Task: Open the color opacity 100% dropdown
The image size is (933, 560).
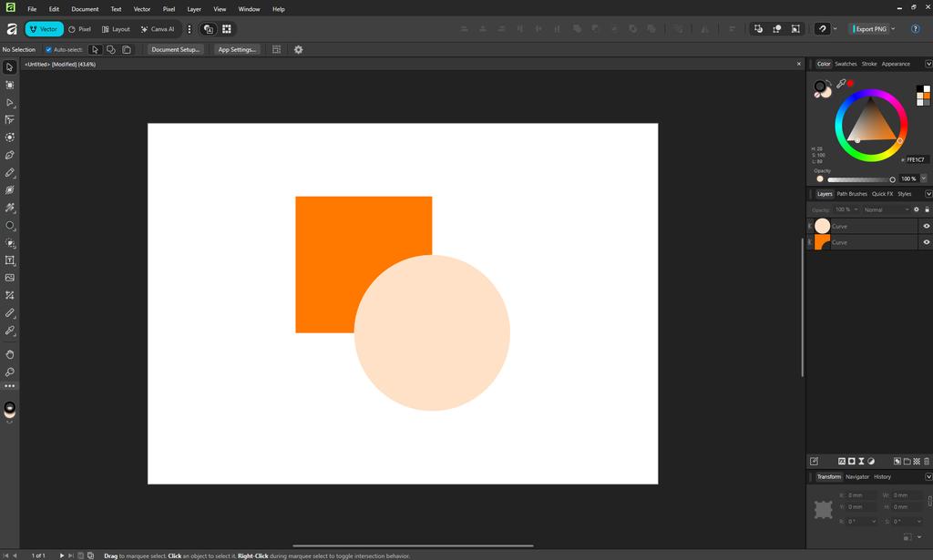Action: [924, 179]
